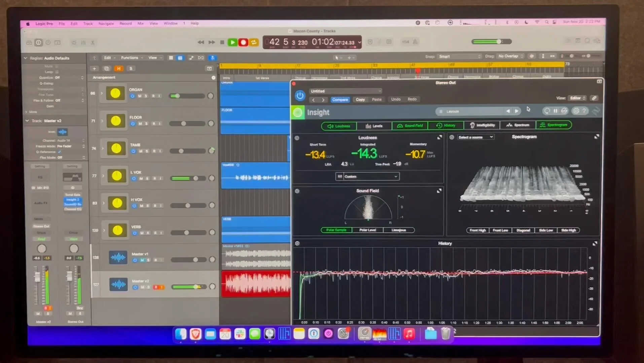The width and height of the screenshot is (644, 363).
Task: Click Undo in the plugin header
Action: (x=396, y=99)
